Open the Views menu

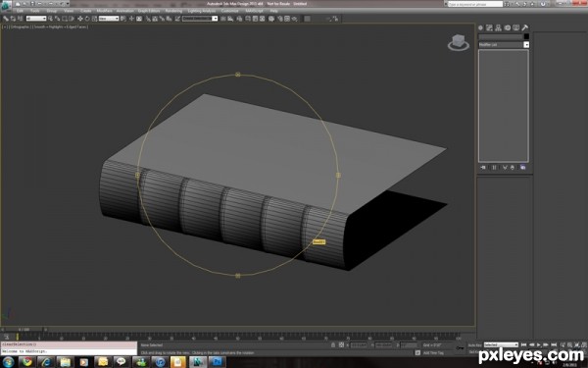[x=69, y=11]
